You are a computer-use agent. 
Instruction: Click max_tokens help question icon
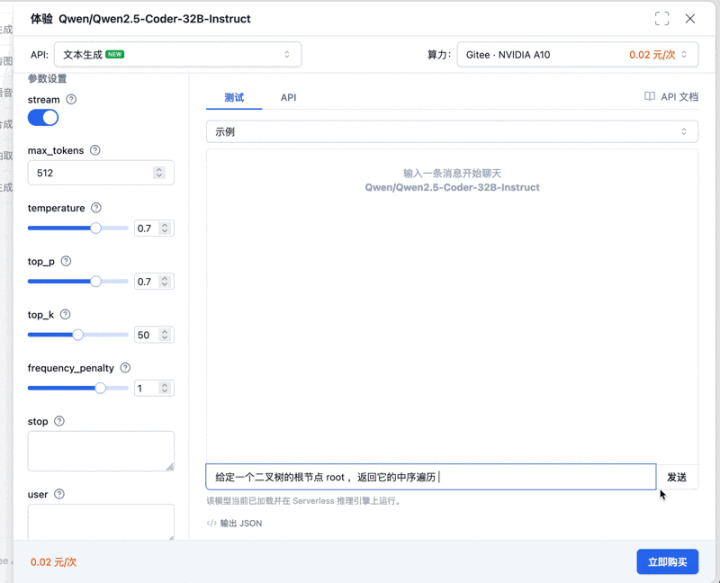[95, 151]
